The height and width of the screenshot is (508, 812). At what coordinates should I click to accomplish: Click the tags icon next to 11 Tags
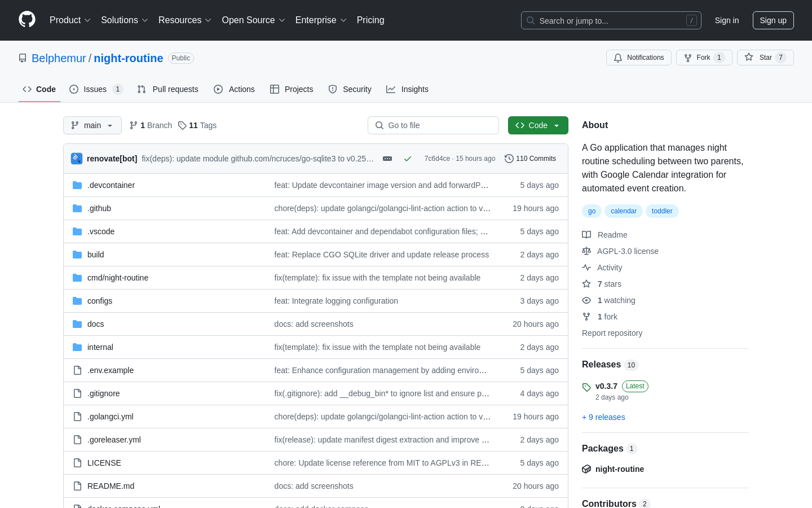tap(182, 125)
